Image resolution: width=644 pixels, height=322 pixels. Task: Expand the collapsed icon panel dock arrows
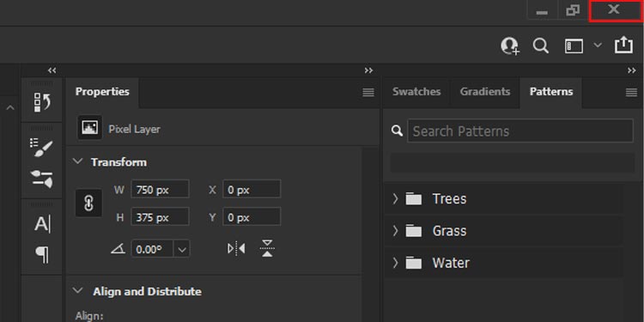point(52,70)
